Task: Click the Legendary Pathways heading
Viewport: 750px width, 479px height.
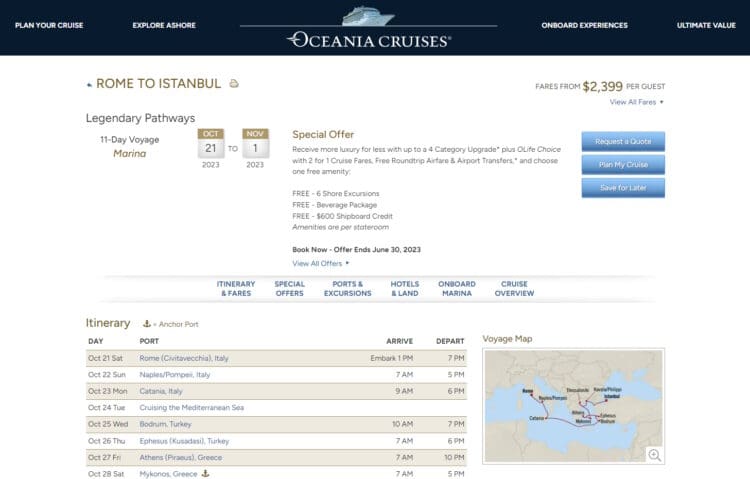Action: (140, 118)
